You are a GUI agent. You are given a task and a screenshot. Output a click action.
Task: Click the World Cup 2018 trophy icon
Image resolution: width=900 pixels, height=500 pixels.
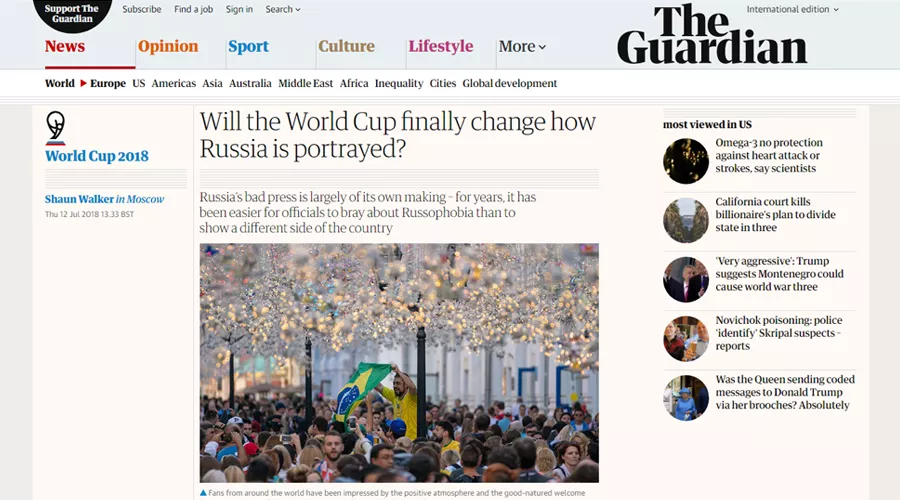[x=56, y=127]
